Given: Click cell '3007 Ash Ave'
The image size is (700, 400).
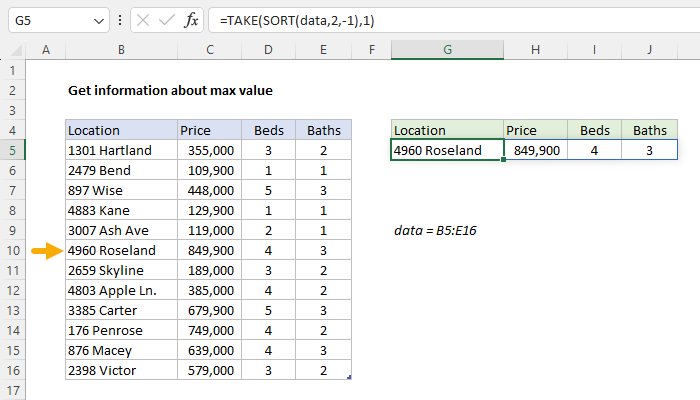Looking at the screenshot, I should [121, 230].
